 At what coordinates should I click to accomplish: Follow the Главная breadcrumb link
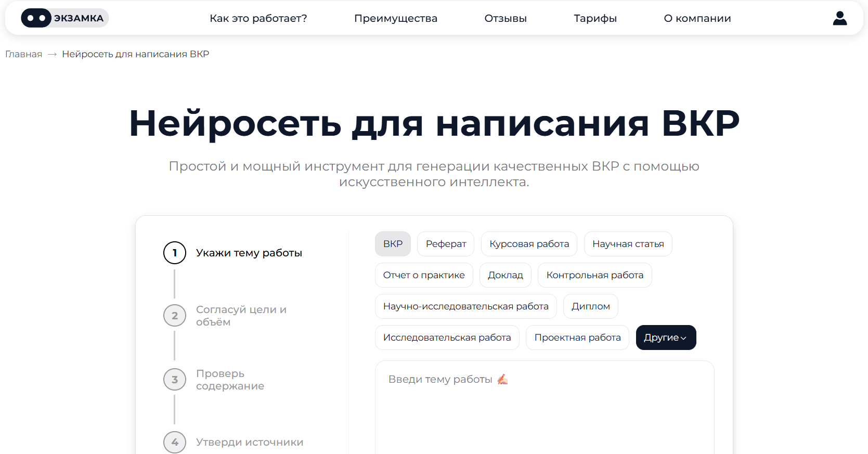pos(24,54)
